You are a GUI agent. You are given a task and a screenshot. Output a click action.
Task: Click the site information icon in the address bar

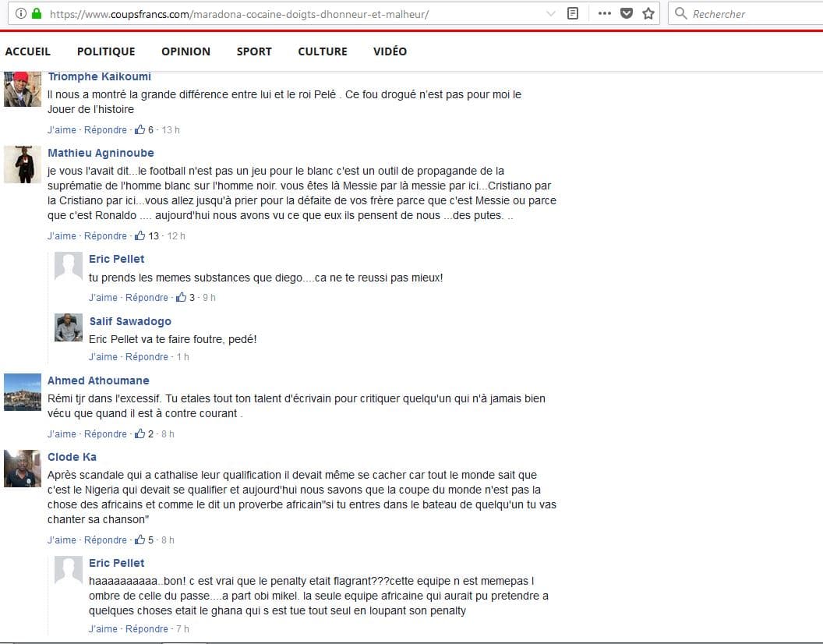pos(20,14)
